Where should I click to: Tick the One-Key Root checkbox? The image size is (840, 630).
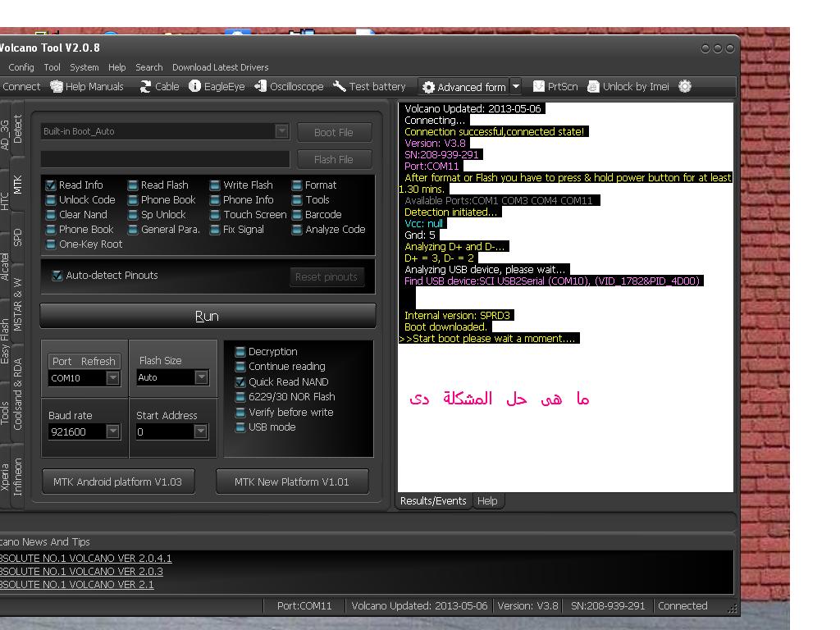(51, 244)
